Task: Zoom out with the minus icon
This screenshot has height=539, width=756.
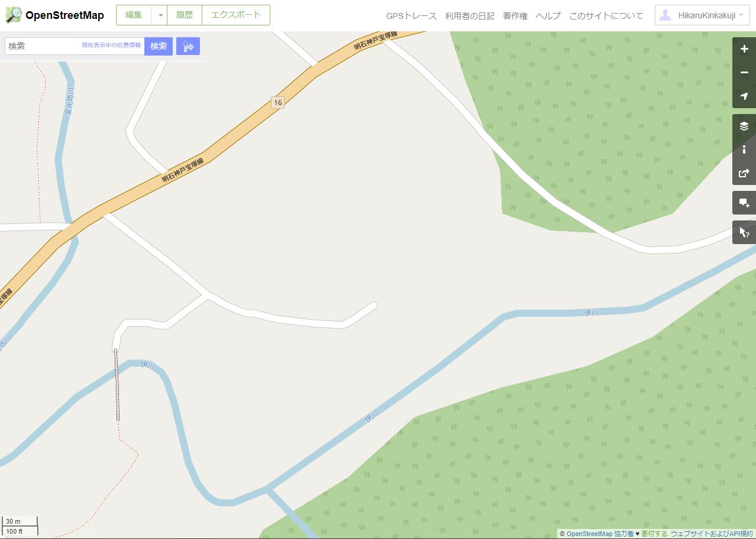Action: coord(744,73)
